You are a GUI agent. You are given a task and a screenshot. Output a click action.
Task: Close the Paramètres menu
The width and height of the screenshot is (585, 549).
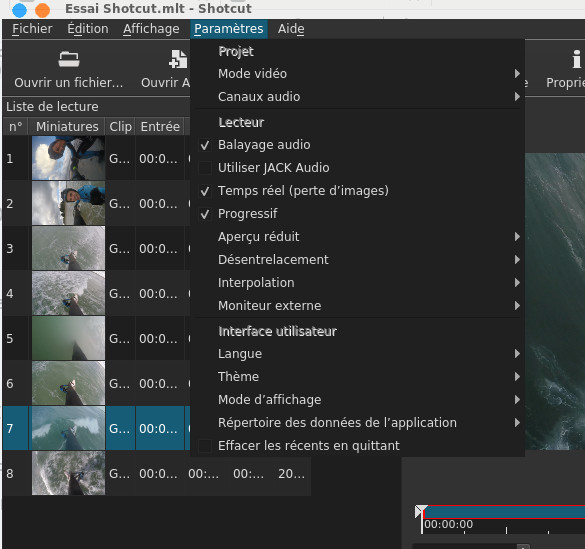[229, 29]
